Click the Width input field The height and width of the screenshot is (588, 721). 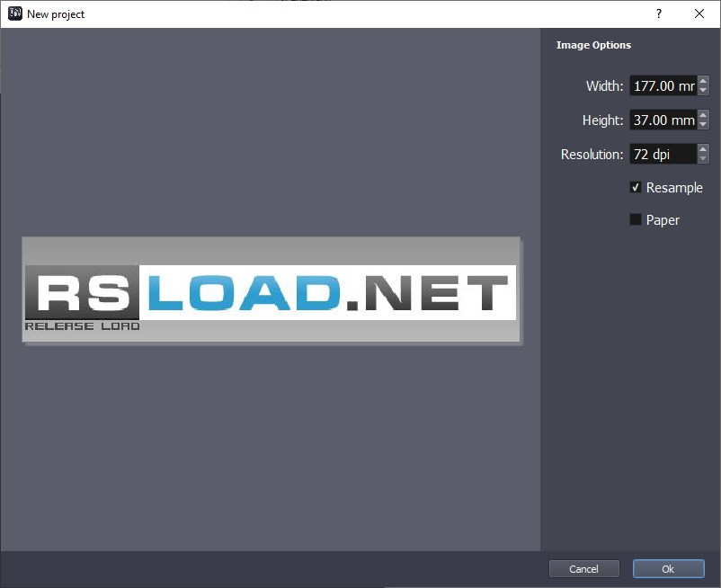pyautogui.click(x=663, y=85)
